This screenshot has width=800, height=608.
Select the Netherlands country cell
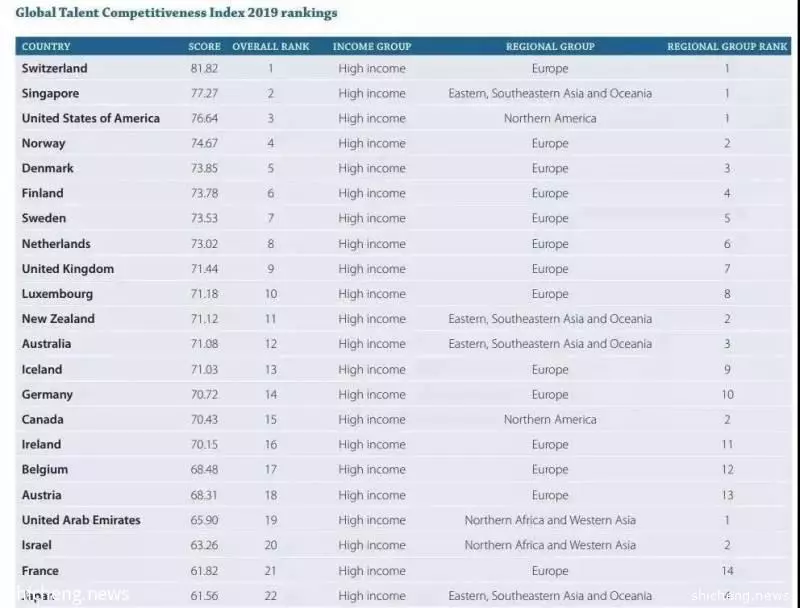pyautogui.click(x=56, y=244)
